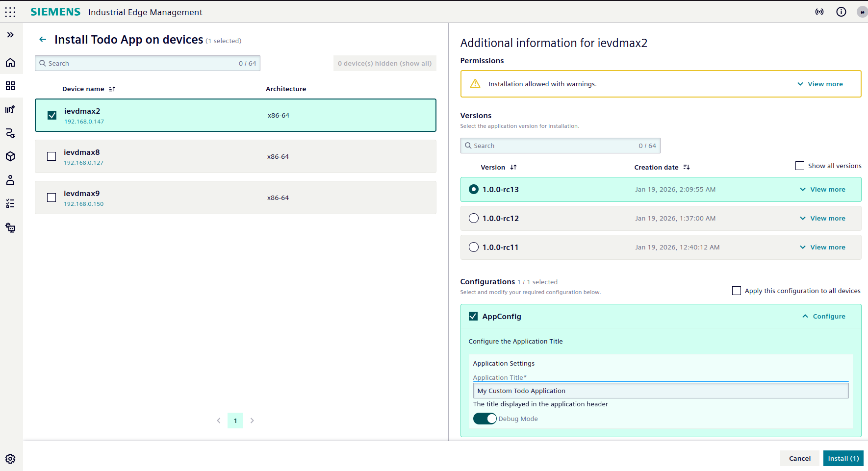Select version 1.0.0-rc12 radio button
Viewport: 868px width, 471px height.
pyautogui.click(x=473, y=218)
